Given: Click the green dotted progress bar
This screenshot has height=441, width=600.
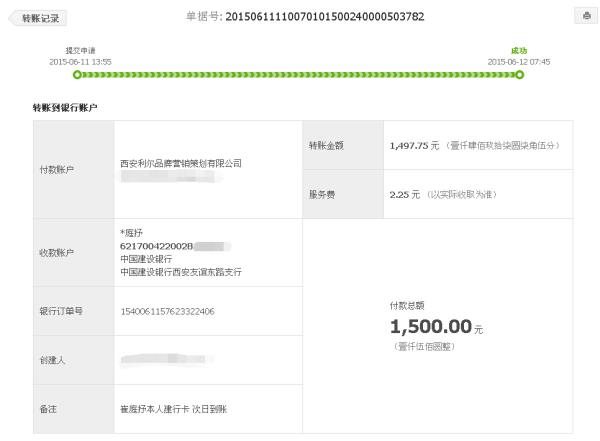Looking at the screenshot, I should pyautogui.click(x=298, y=75).
